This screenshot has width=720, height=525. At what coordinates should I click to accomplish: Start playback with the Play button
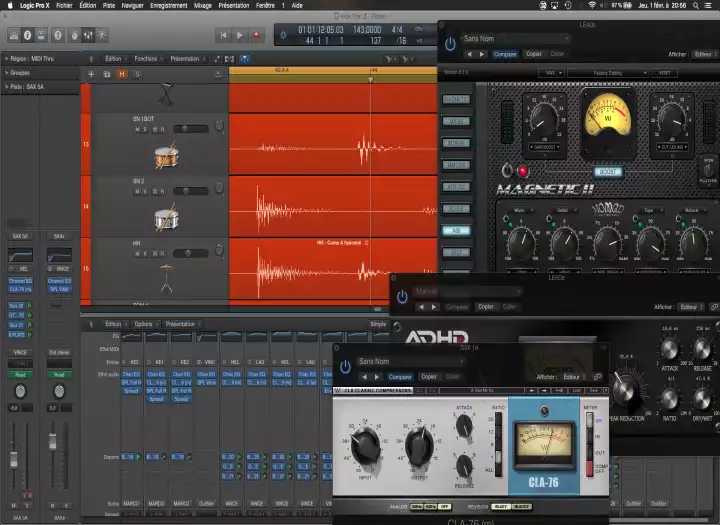(x=240, y=35)
